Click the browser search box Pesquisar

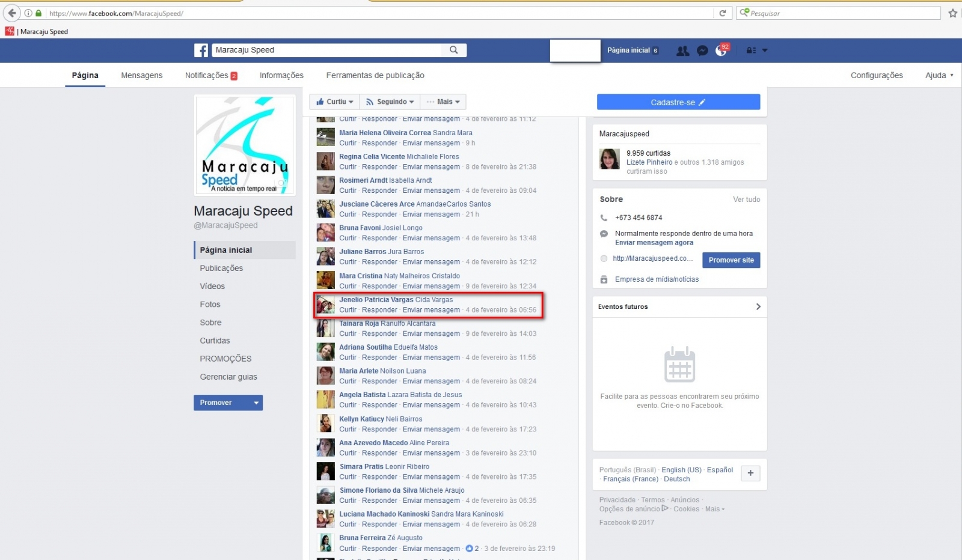[x=839, y=13]
